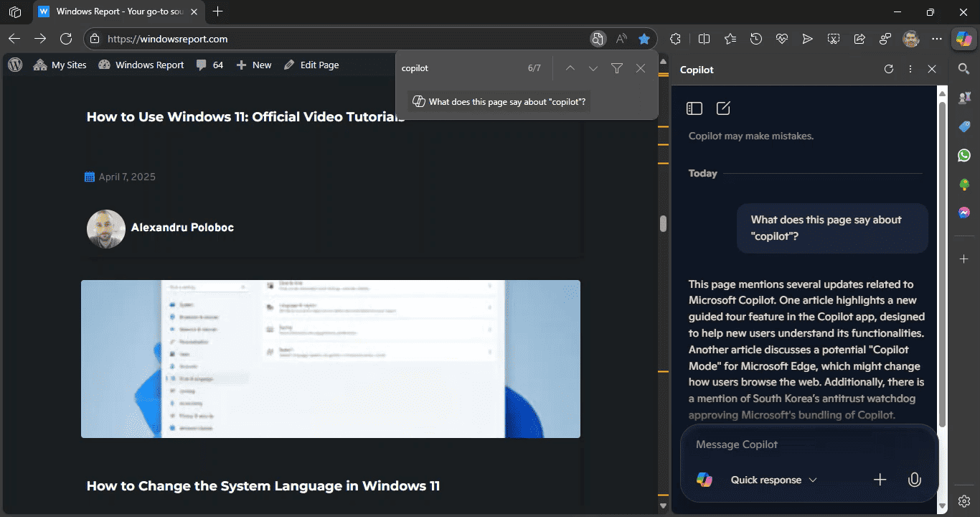Open Settings and more ellipsis menu
The image size is (980, 517).
coord(937,39)
